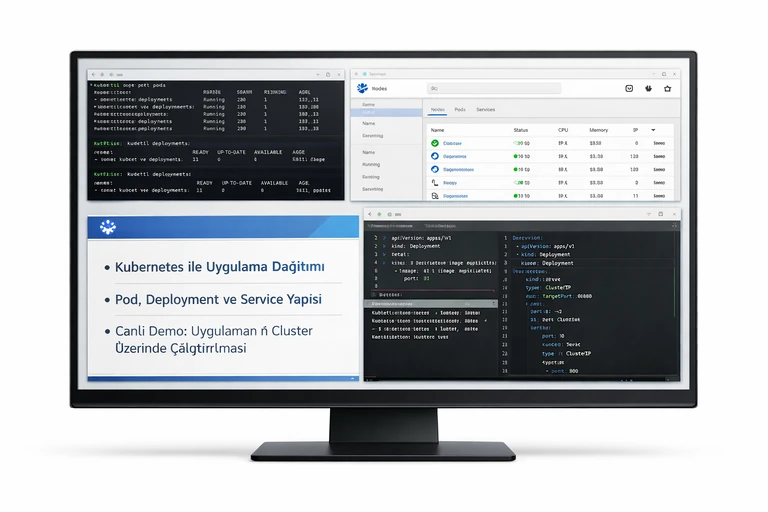The image size is (768, 512).
Task: Click the expand icon at the editor tab bar's right end
Action: [674, 225]
